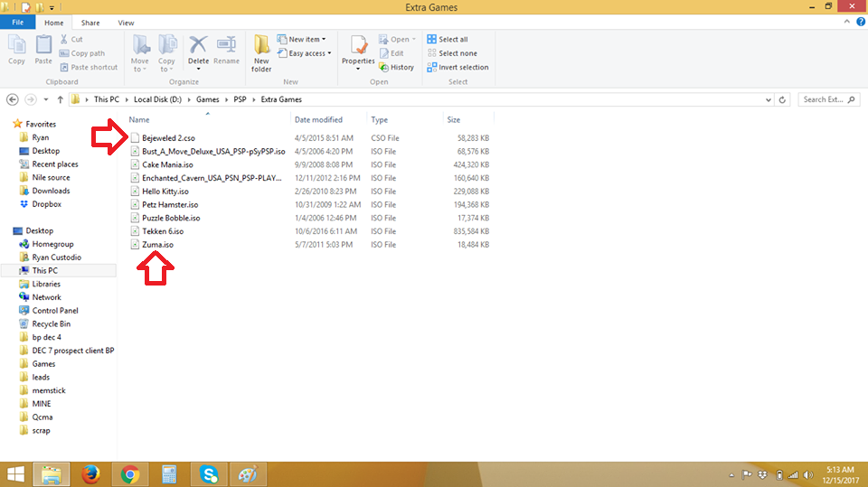Viewport: 868px width, 487px height.
Task: Switch to the View ribbon tab
Action: tap(126, 23)
